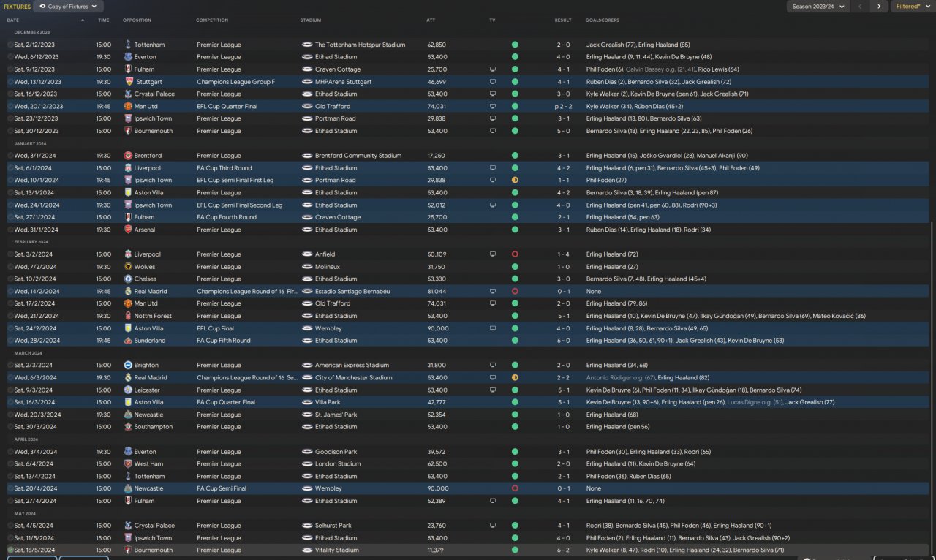
Task: Click the Arsenal club badge
Action: click(129, 230)
